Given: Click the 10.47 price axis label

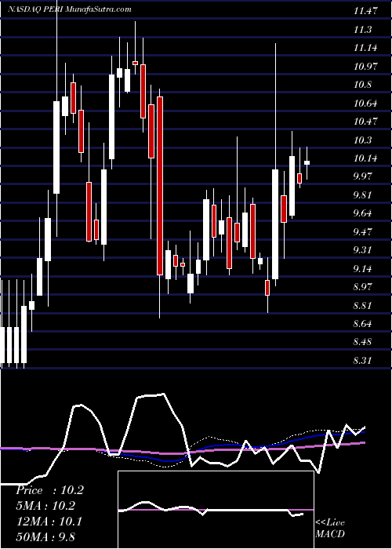Looking at the screenshot, I should click(366, 121).
